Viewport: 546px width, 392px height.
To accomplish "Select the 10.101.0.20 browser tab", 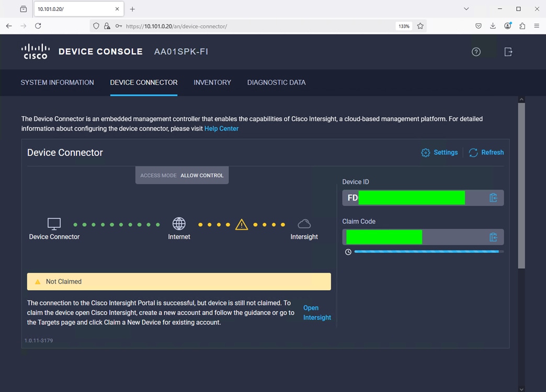I will click(x=78, y=9).
